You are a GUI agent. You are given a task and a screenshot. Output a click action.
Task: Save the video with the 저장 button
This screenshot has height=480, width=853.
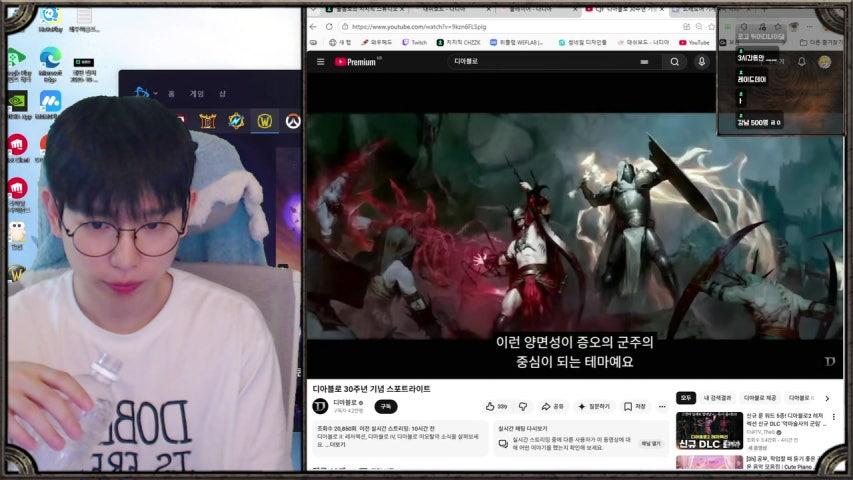[635, 407]
